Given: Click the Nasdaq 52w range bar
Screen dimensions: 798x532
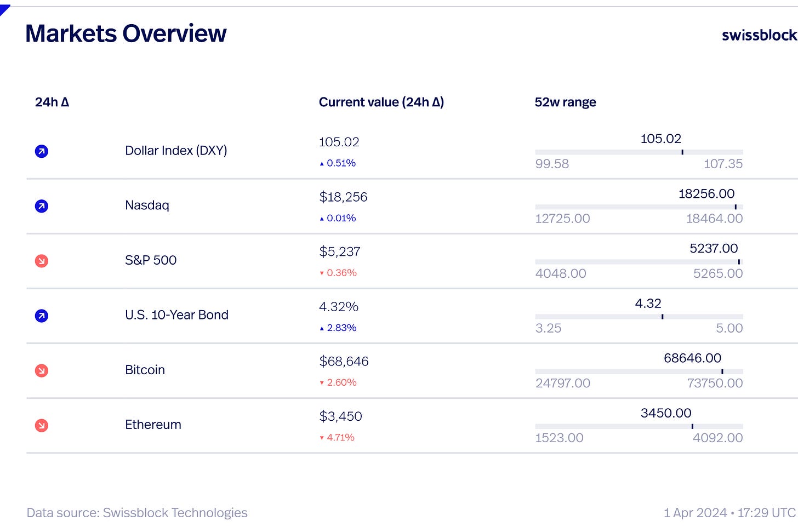Looking at the screenshot, I should (x=639, y=207).
